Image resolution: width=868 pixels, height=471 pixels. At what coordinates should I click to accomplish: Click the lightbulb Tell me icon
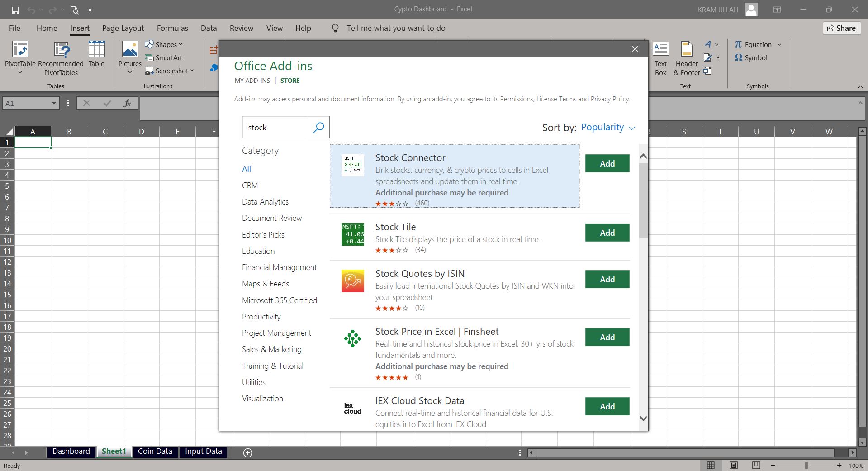click(335, 29)
